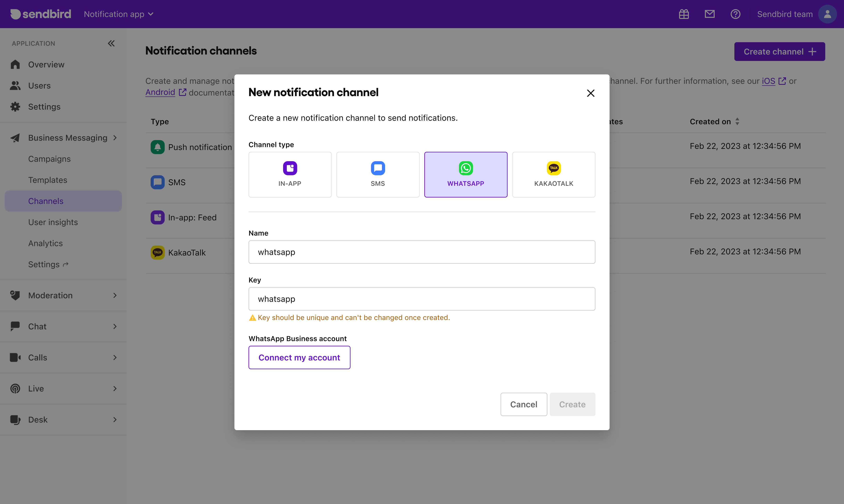Open the mail envelope icon in the header
This screenshot has width=844, height=504.
tap(710, 14)
